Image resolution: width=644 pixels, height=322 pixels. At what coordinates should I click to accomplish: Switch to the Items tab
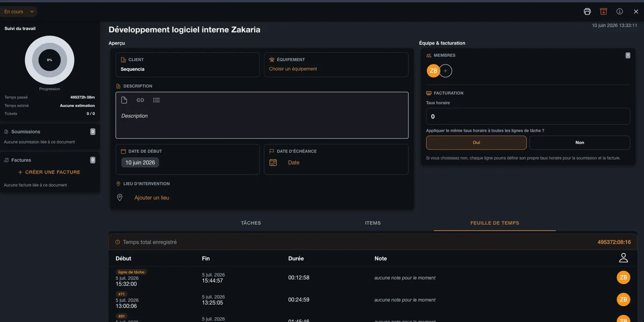click(x=373, y=223)
